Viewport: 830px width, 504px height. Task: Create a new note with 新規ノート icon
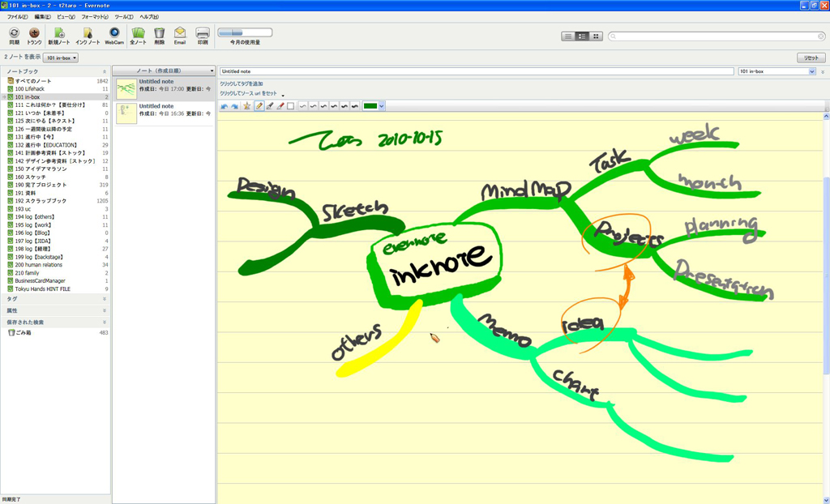click(58, 34)
